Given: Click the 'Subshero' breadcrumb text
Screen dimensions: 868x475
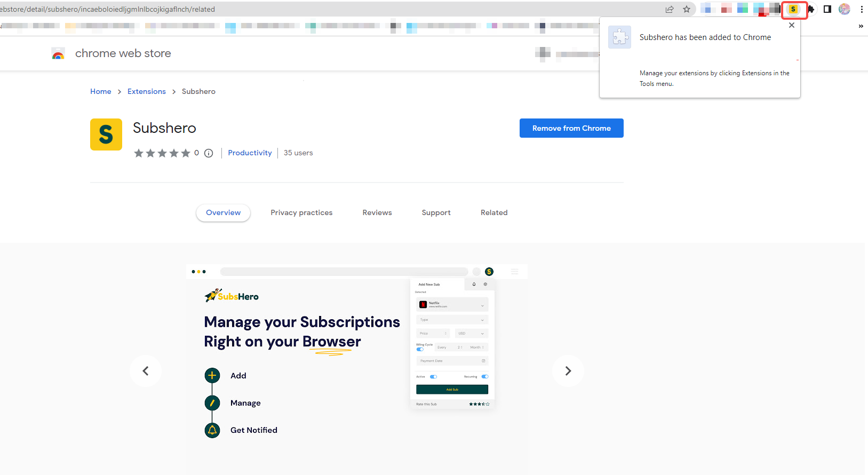Looking at the screenshot, I should click(198, 92).
